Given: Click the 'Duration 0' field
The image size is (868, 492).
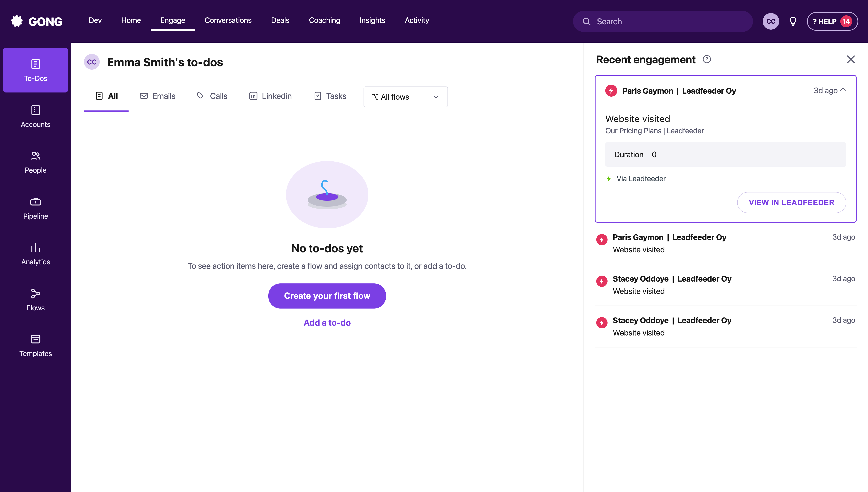Looking at the screenshot, I should click(x=725, y=154).
